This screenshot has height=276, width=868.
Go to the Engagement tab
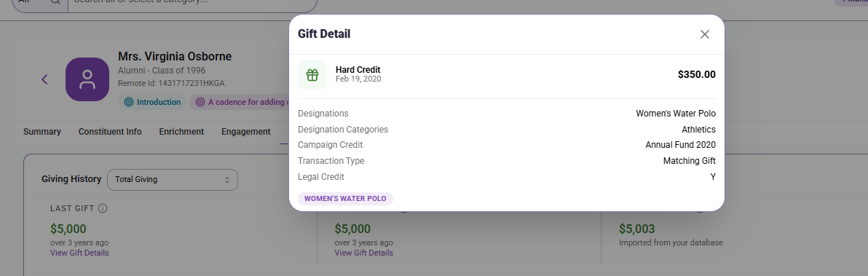coord(246,132)
